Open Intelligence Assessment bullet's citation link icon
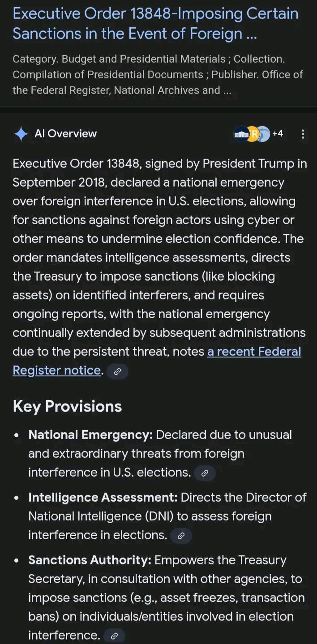Image resolution: width=317 pixels, height=644 pixels. pyautogui.click(x=181, y=536)
